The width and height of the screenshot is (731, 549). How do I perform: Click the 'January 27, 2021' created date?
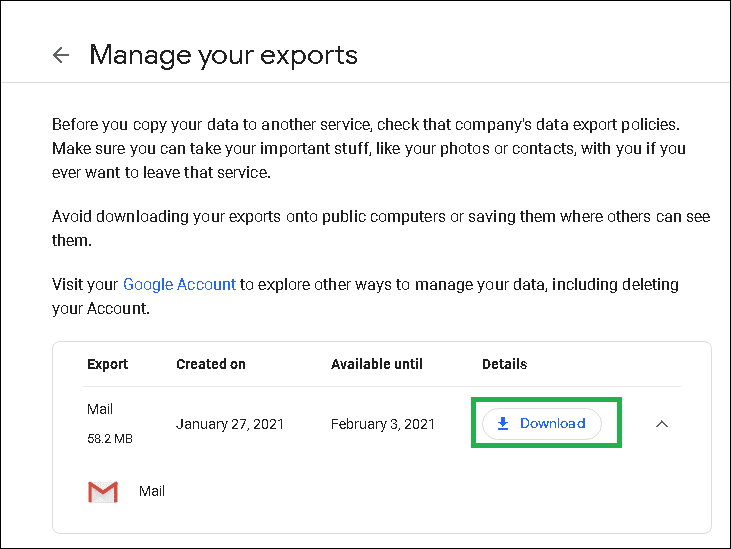click(x=230, y=424)
